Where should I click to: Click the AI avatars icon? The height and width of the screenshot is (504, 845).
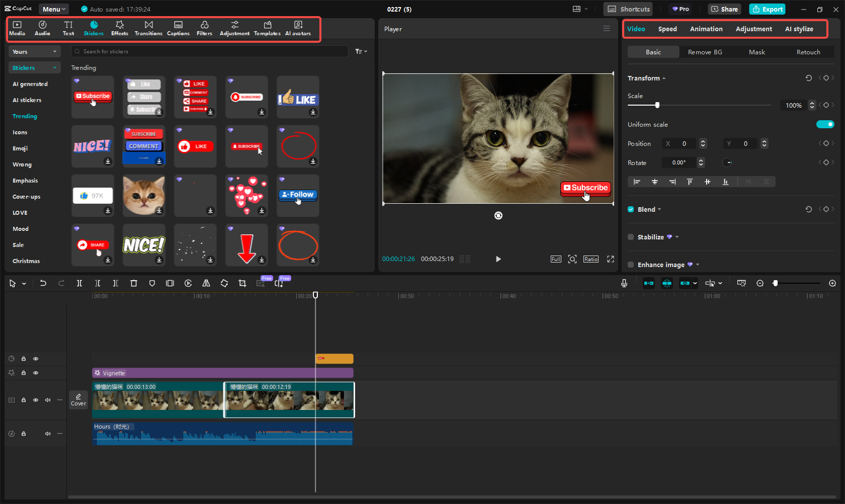coord(298,28)
